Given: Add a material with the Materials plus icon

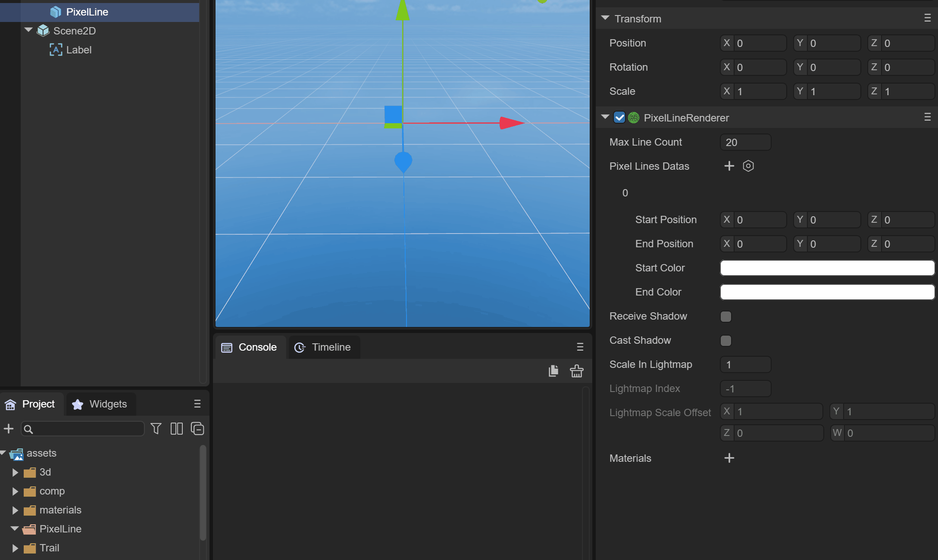Looking at the screenshot, I should tap(729, 458).
